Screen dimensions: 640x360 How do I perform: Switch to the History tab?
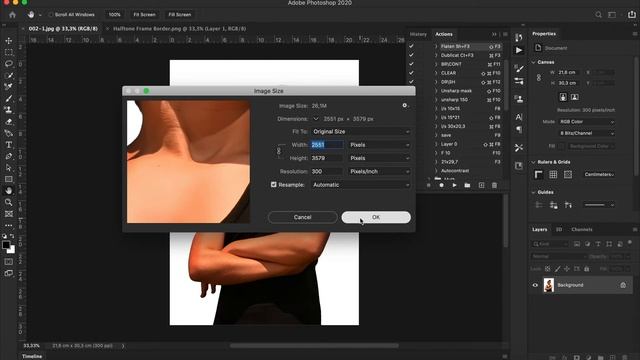pos(418,34)
